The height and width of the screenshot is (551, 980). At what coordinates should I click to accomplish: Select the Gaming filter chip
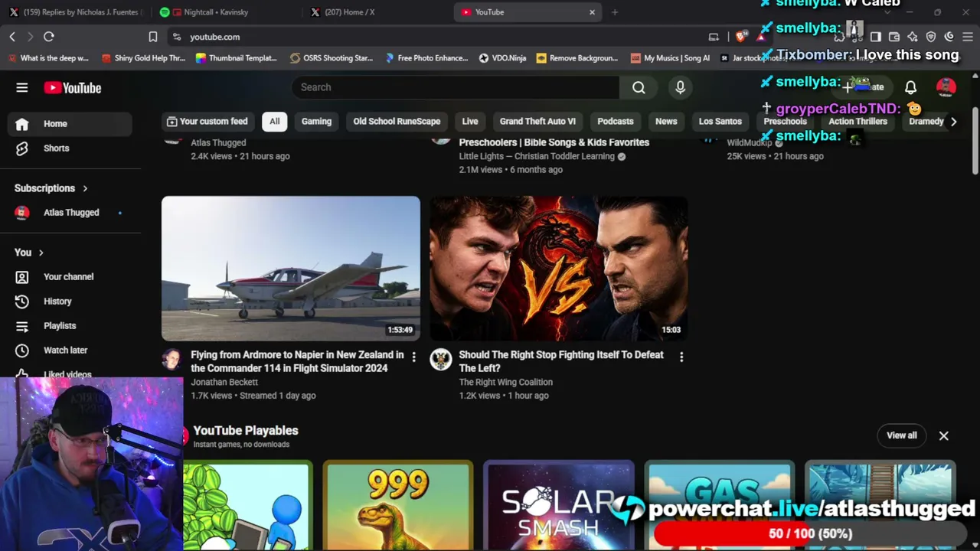(316, 122)
